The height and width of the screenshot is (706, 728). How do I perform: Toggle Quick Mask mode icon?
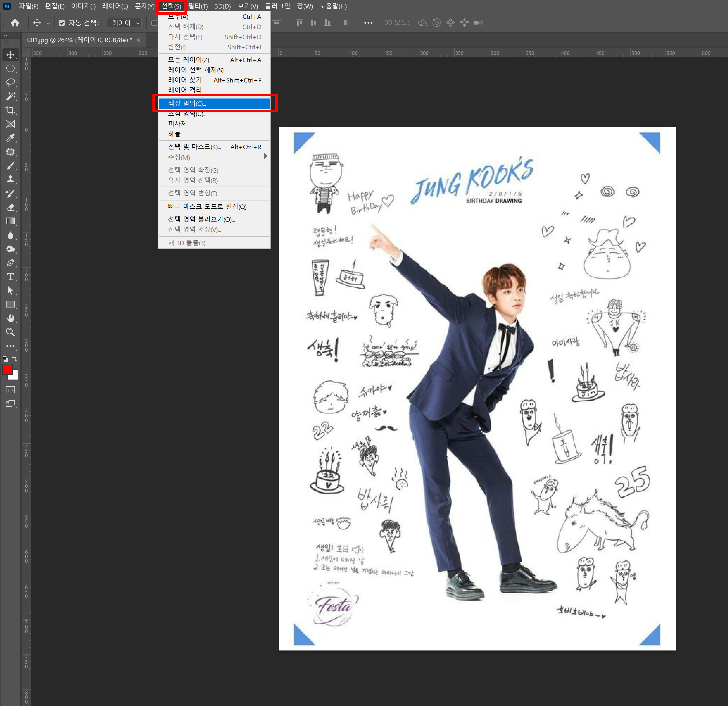(x=10, y=390)
